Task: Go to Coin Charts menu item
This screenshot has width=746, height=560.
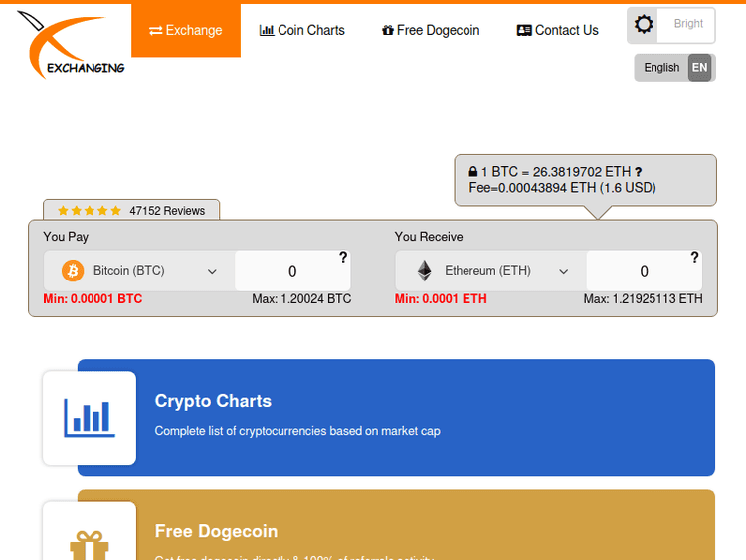Action: coord(302,31)
